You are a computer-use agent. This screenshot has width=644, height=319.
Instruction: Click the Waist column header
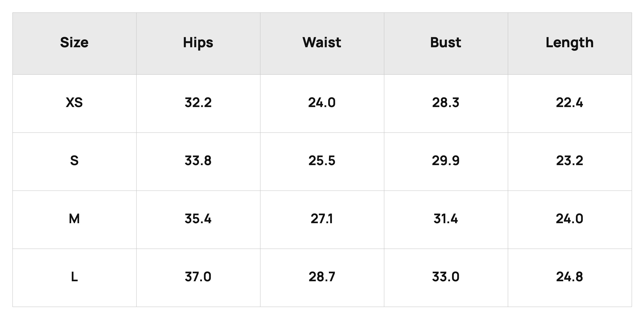coord(322,43)
